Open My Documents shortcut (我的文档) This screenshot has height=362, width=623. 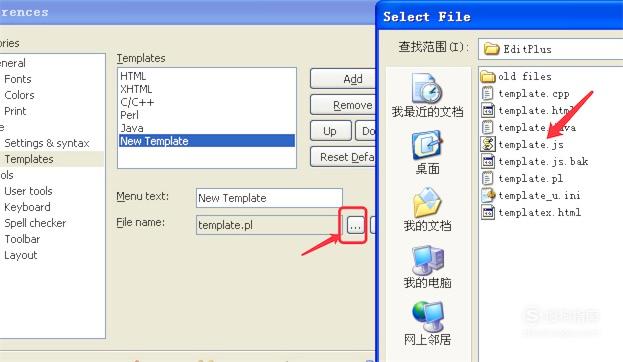(427, 210)
